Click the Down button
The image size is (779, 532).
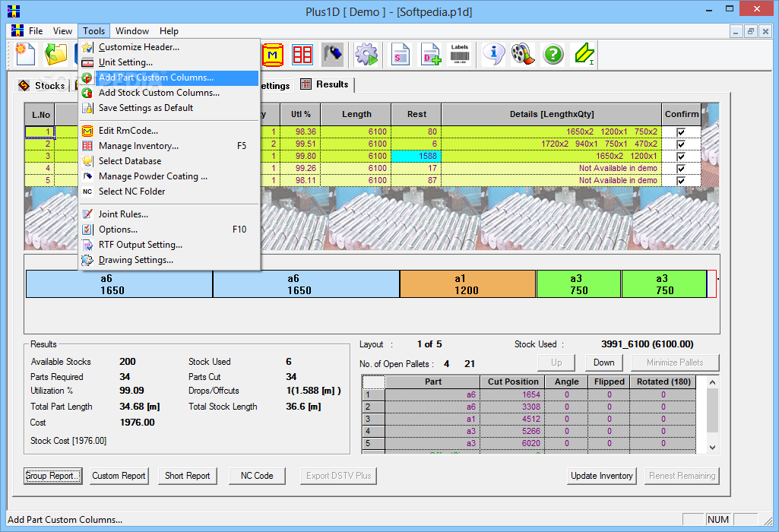click(x=603, y=363)
